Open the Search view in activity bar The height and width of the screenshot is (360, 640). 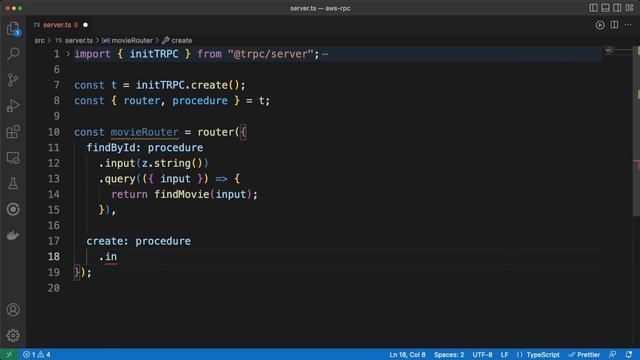pos(13,54)
